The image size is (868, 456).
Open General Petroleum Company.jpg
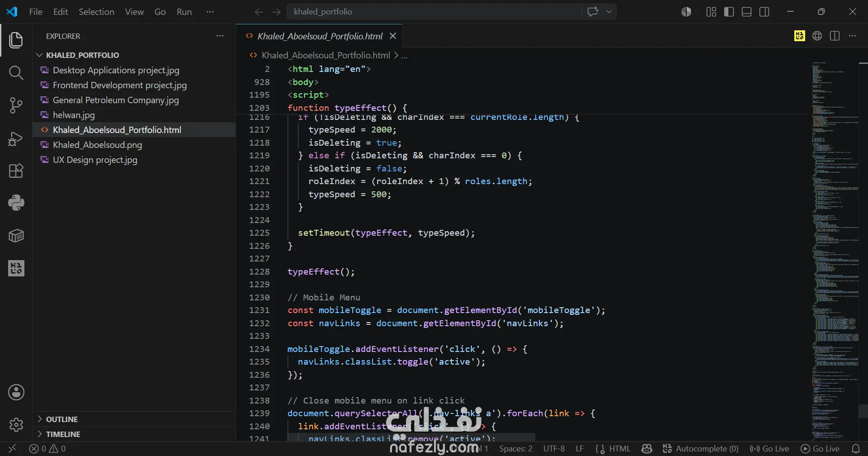pyautogui.click(x=134, y=100)
